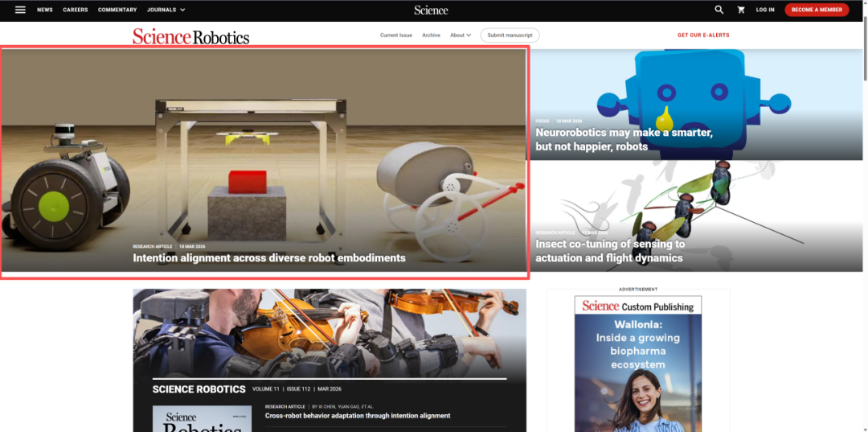Expand the About dropdown menu
Image resolution: width=868 pixels, height=432 pixels.
(461, 35)
